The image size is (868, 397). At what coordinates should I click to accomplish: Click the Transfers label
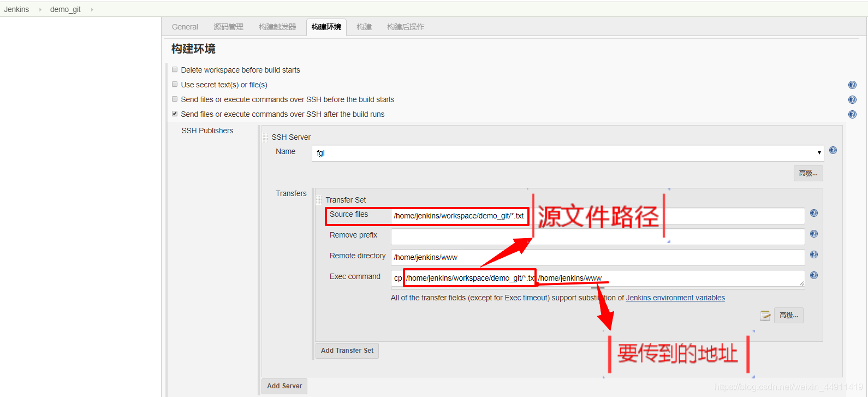291,193
